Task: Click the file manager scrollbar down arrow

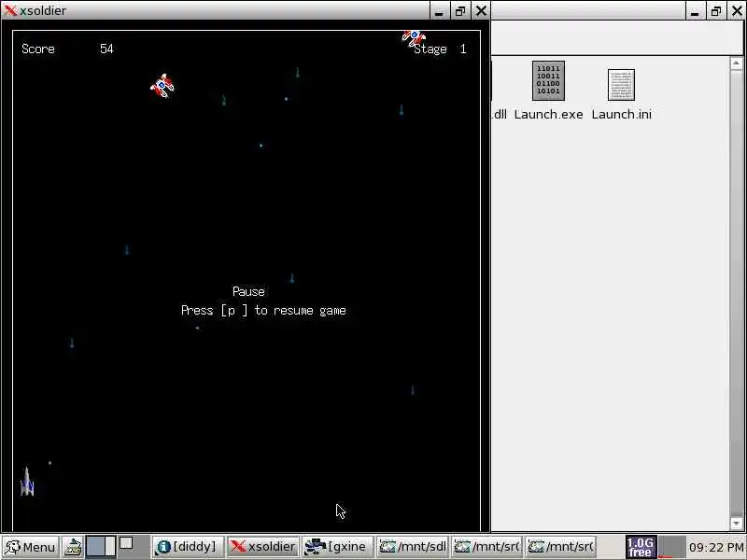Action: [736, 523]
